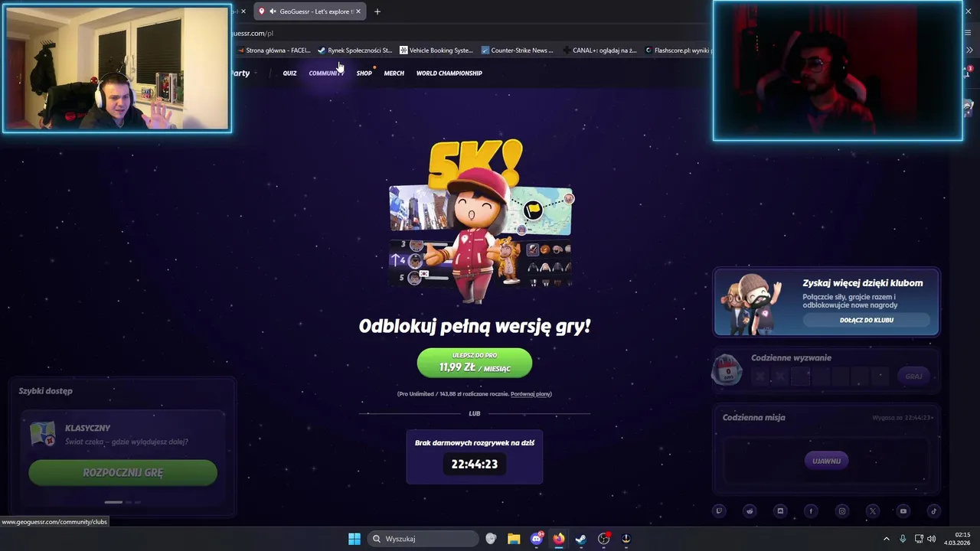Switch to the GeoGuessr browser tab
The width and height of the screenshot is (980, 551).
(x=309, y=11)
